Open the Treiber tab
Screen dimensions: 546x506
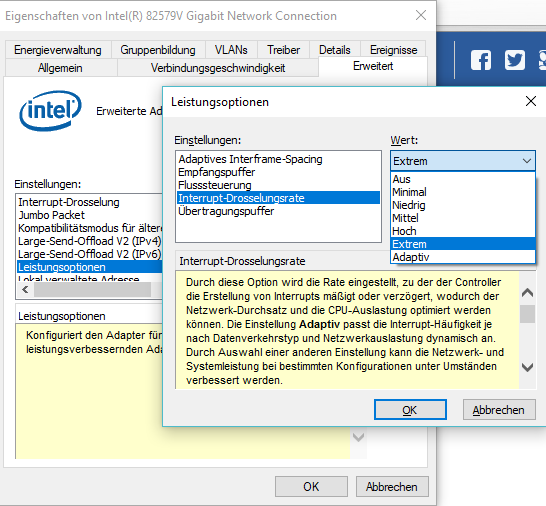coord(283,50)
